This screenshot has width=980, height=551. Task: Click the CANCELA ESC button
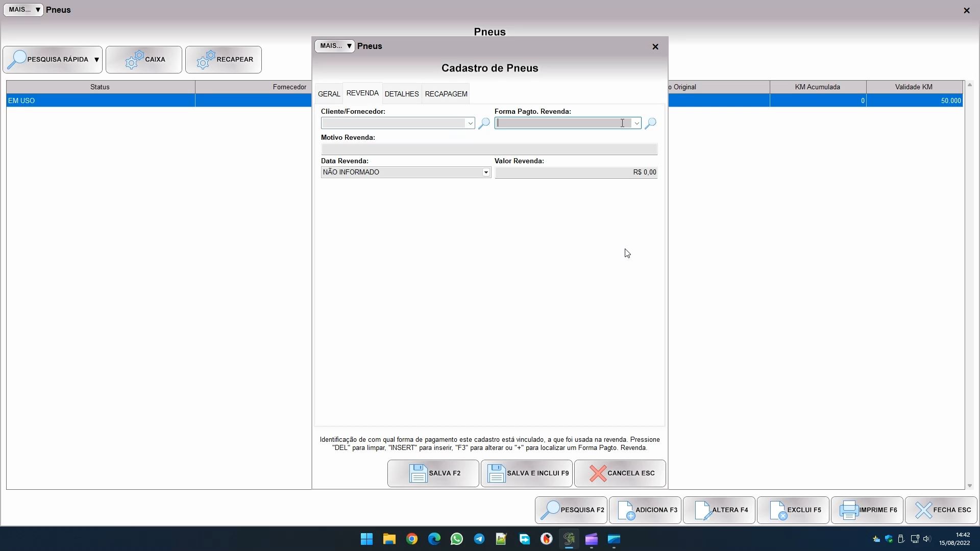(620, 473)
